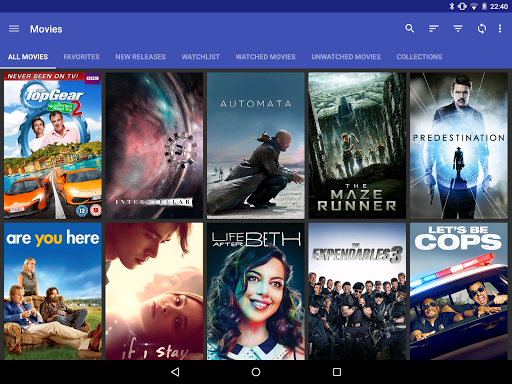Switch to the New Releases tab
Image resolution: width=512 pixels, height=384 pixels.
(x=140, y=57)
